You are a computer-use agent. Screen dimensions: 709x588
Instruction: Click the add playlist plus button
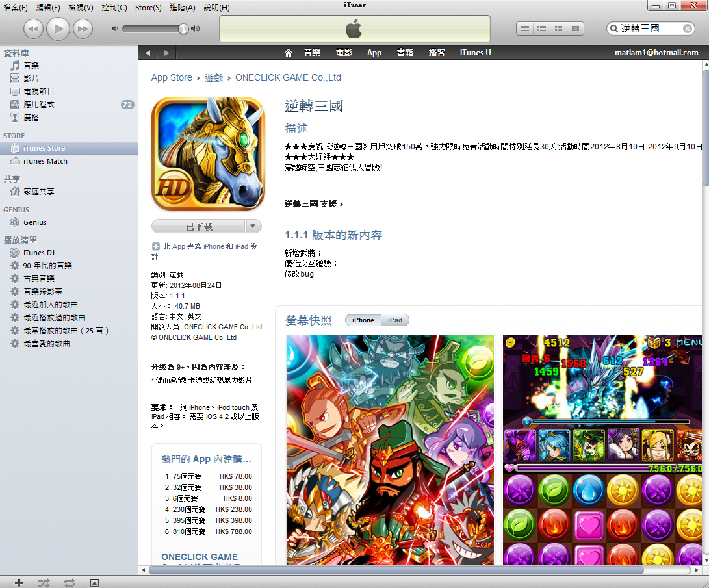(x=19, y=583)
